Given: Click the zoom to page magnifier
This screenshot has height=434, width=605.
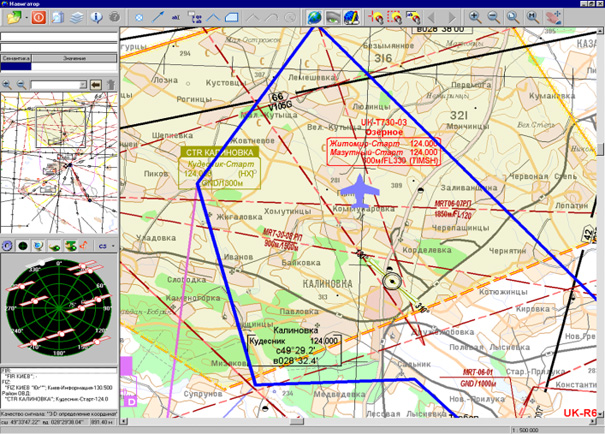Looking at the screenshot, I should (x=513, y=17).
